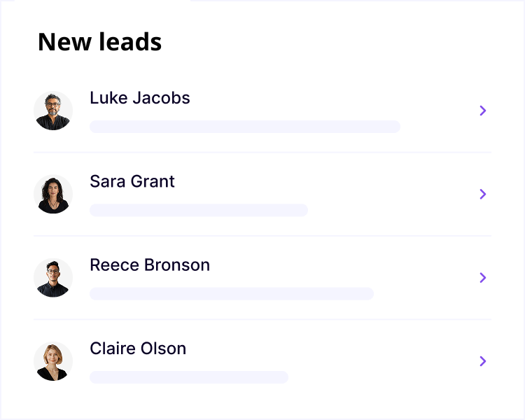Click the New leads heading
The width and height of the screenshot is (525, 420).
point(99,42)
